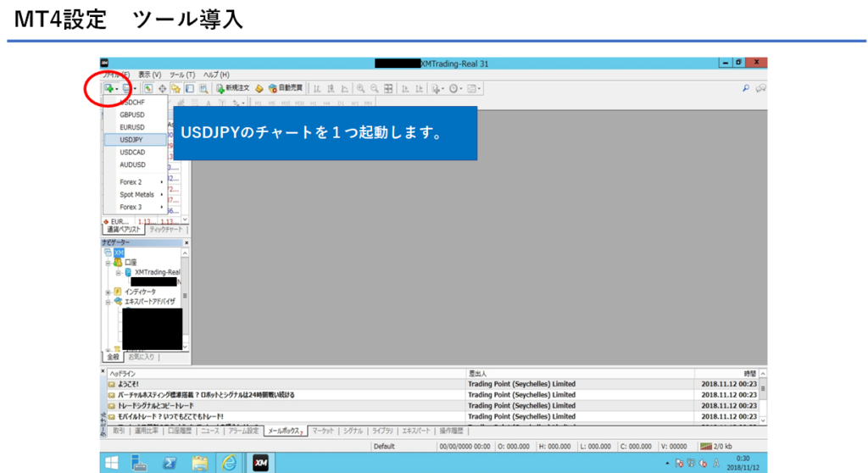Switch to the マーケット terminal tab
The image size is (868, 473).
[323, 431]
